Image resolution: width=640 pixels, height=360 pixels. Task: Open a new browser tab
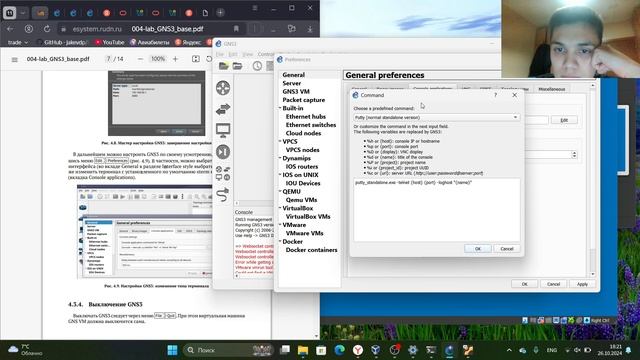[220, 13]
